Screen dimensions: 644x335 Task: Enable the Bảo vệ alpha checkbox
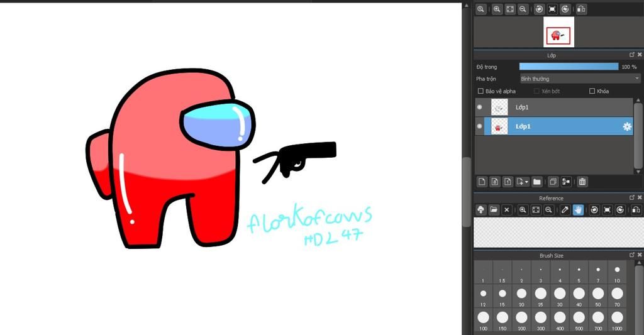pos(480,91)
